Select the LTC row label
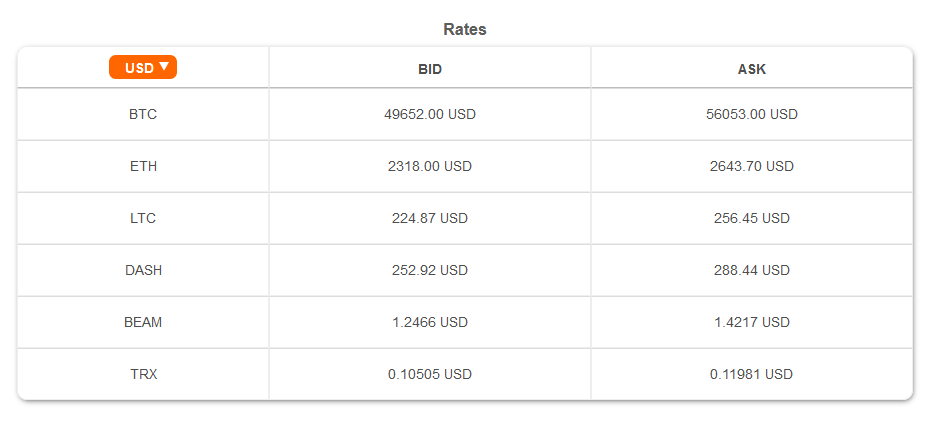This screenshot has height=431, width=937. point(143,218)
